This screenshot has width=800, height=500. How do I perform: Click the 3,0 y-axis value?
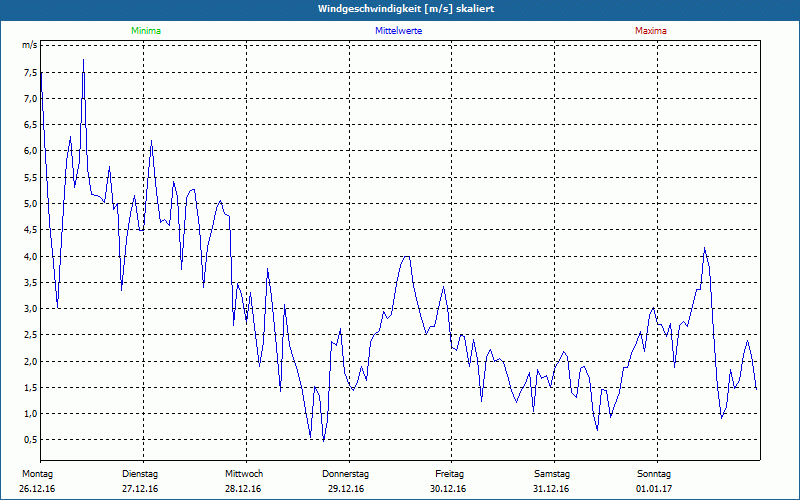tap(30, 309)
